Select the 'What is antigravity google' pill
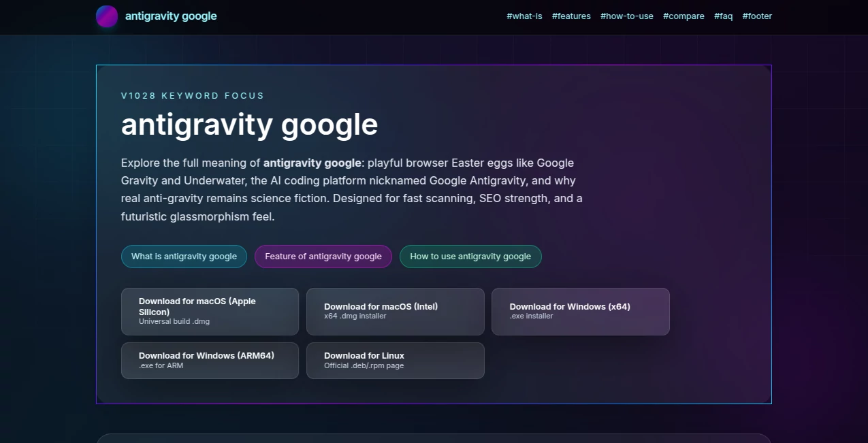This screenshot has width=868, height=443. 184,257
